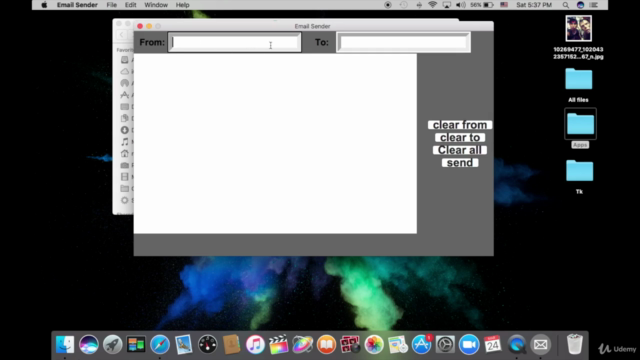640x360 pixels.
Task: Open Calendar icon showing 24
Action: click(493, 344)
